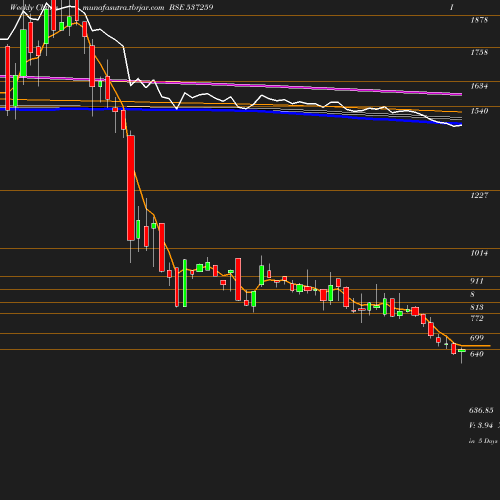
Task: Select the 1227 price level label
Action: [x=479, y=195]
